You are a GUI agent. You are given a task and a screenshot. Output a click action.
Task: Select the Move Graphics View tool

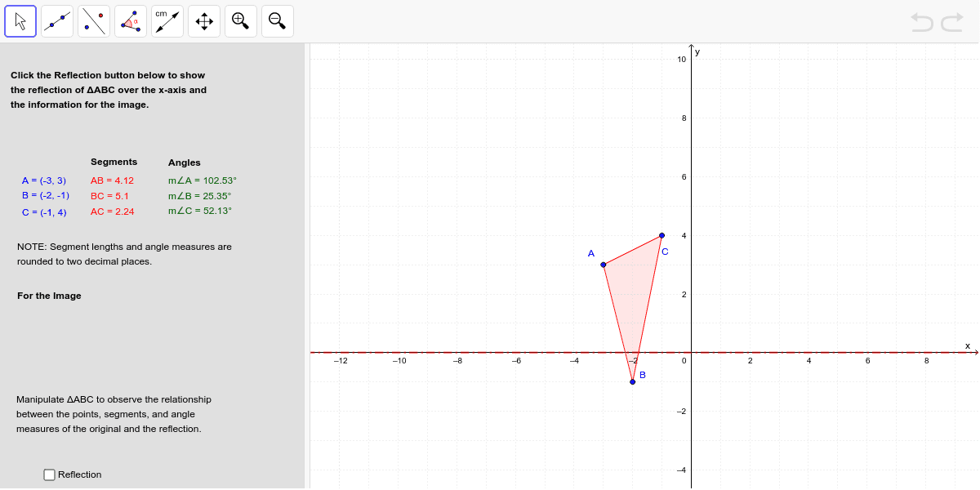(204, 21)
